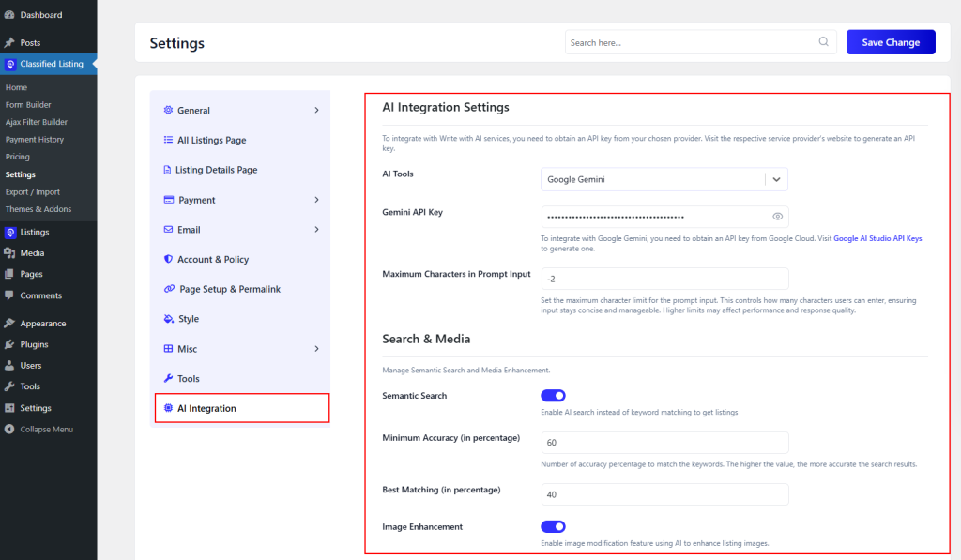Screen dimensions: 961x560
Task: Select the AI Integration settings label
Action: coord(206,408)
